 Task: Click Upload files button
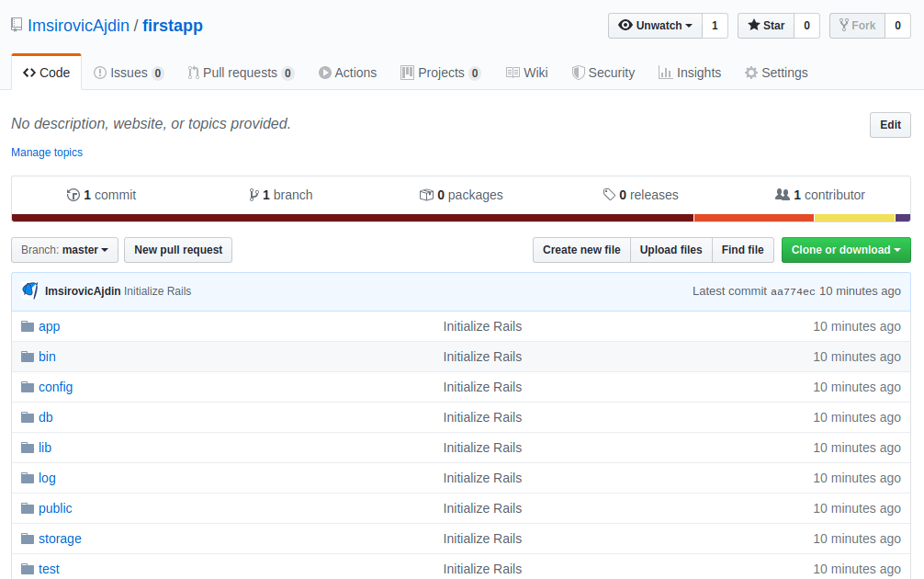(671, 250)
